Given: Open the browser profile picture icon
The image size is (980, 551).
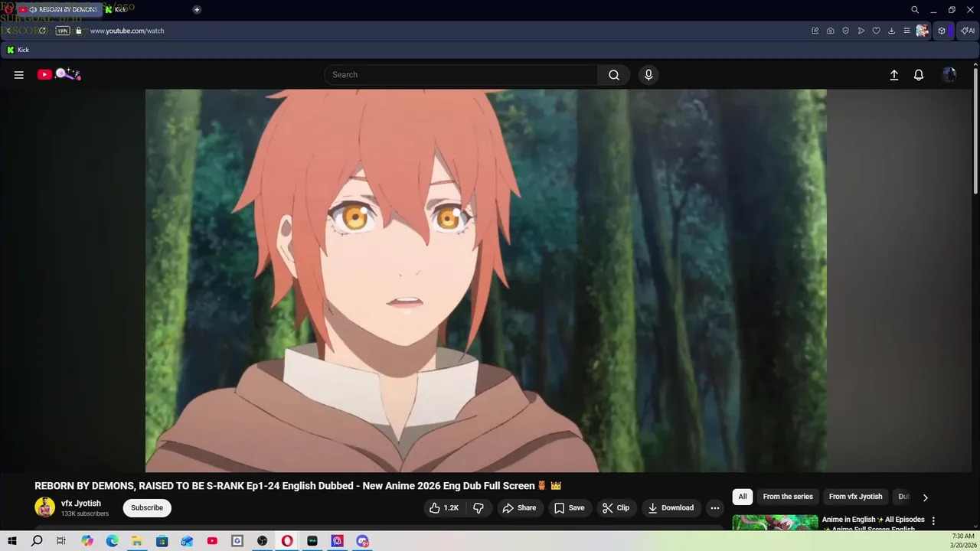Looking at the screenshot, I should (923, 31).
